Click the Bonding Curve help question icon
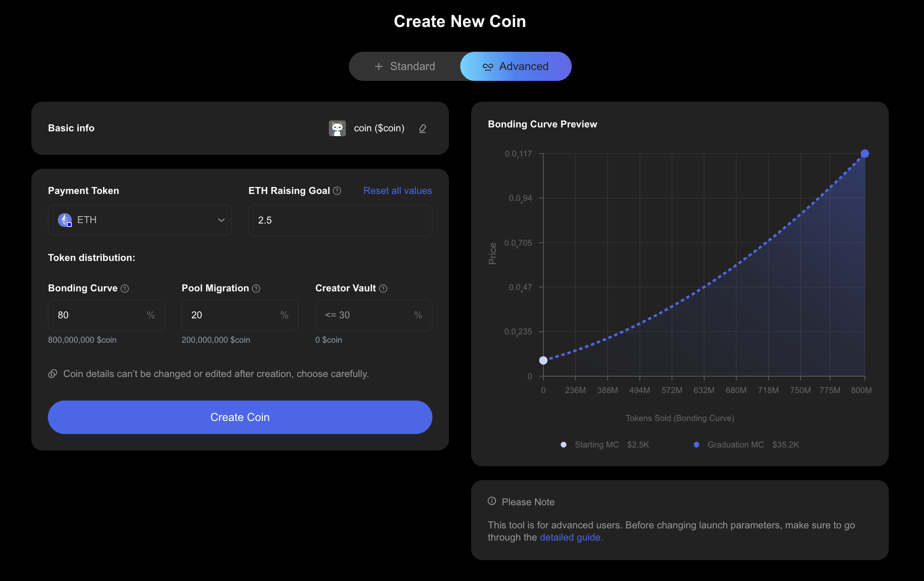The height and width of the screenshot is (581, 924). [125, 289]
